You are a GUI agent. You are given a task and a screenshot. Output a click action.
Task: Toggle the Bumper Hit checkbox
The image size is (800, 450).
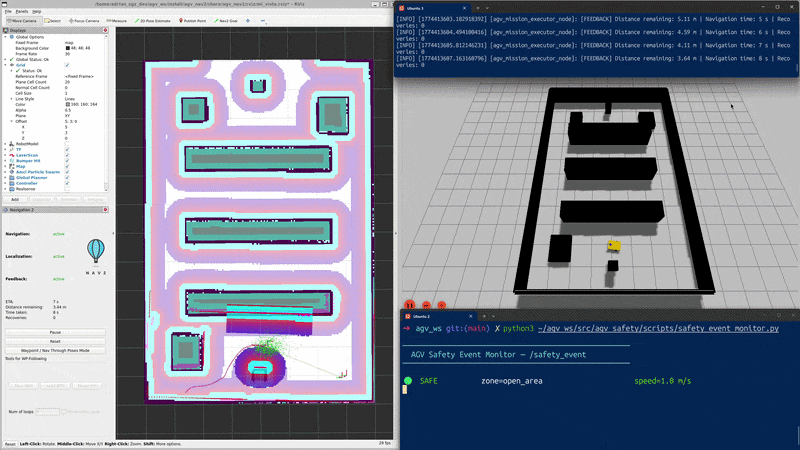67,161
